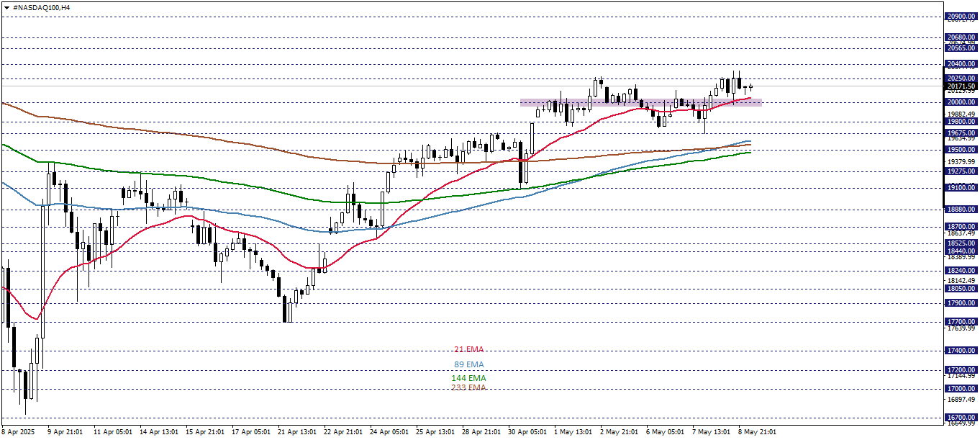
Task: Select the 20565.00 price level label
Action: 962,48
